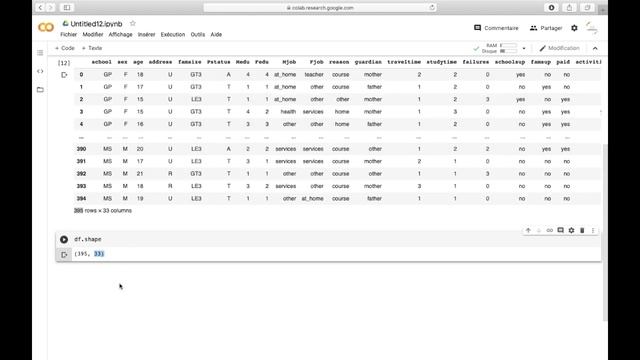
Task: Click the 395 rows × 33 columns text
Action: pyautogui.click(x=102, y=211)
